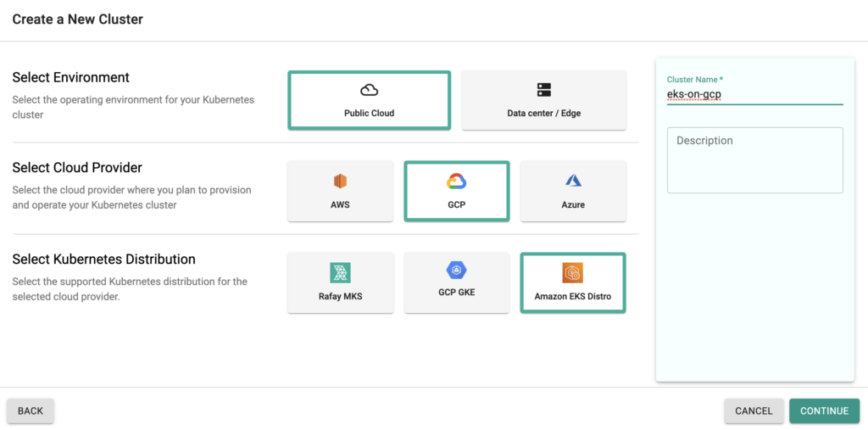Image resolution: width=868 pixels, height=430 pixels.
Task: Click the Amazon EKS Distro icon
Action: coord(573,272)
